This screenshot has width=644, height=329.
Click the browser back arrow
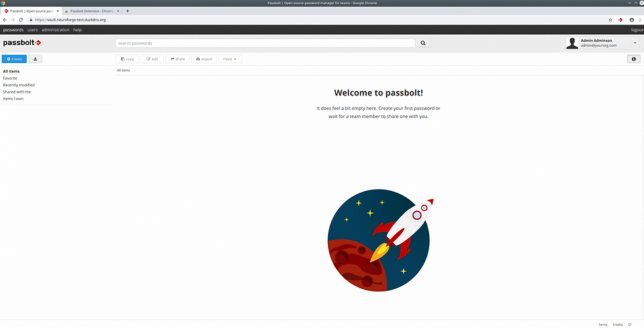[5, 20]
